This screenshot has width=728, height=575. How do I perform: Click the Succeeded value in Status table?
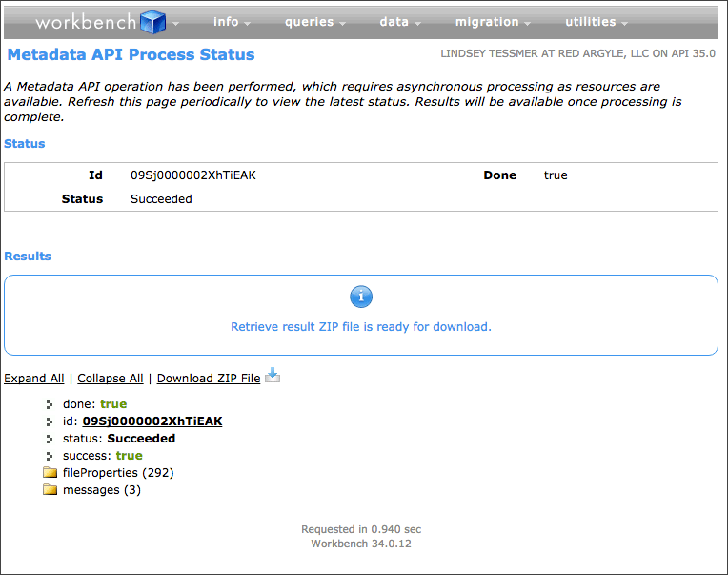pos(161,198)
